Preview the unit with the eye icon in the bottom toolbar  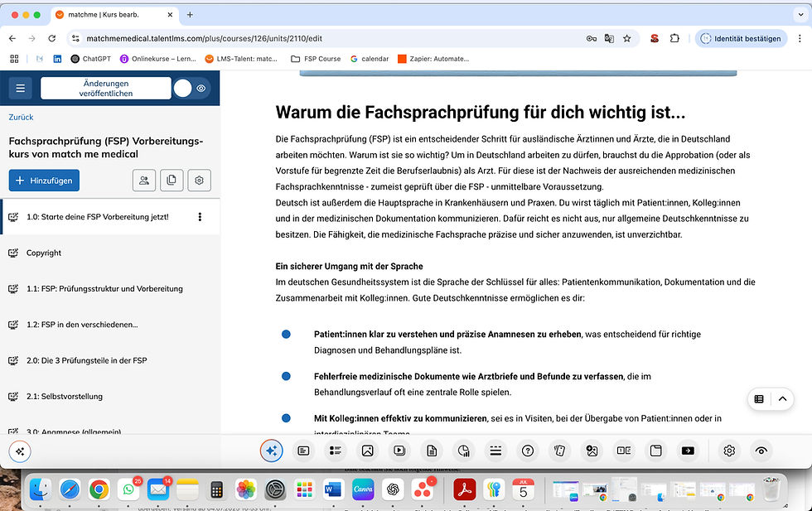click(761, 451)
